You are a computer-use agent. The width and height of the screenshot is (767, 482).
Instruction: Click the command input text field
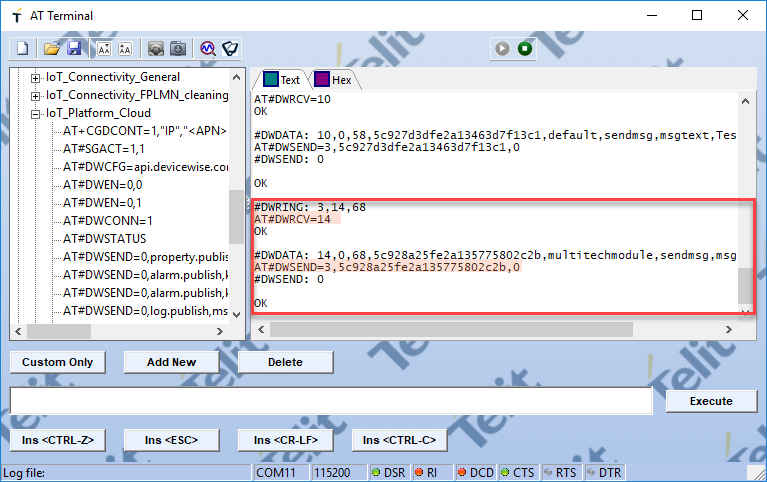pos(331,401)
